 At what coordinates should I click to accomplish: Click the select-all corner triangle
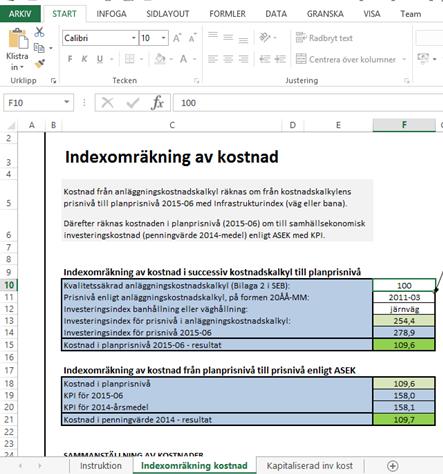click(11, 125)
